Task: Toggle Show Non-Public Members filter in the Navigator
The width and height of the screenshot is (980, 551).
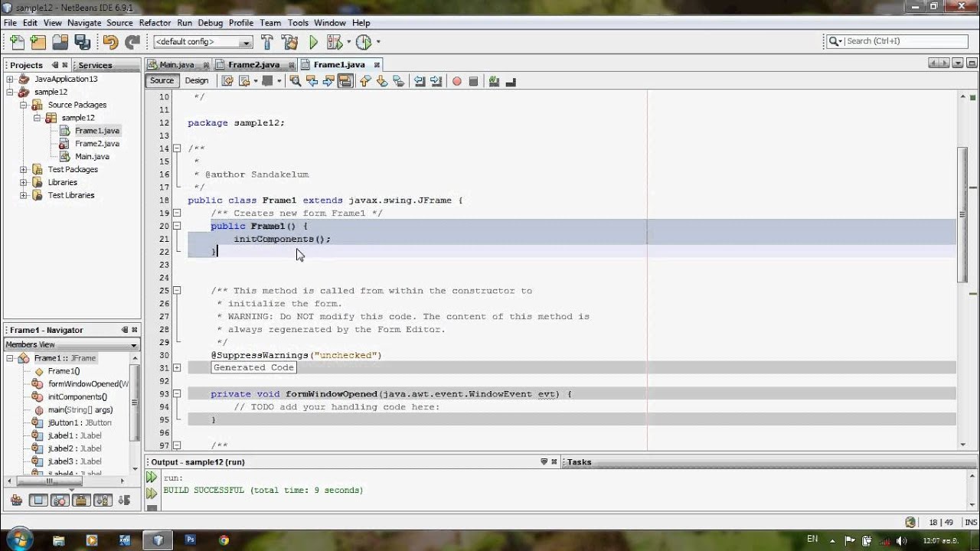Action: click(x=81, y=500)
